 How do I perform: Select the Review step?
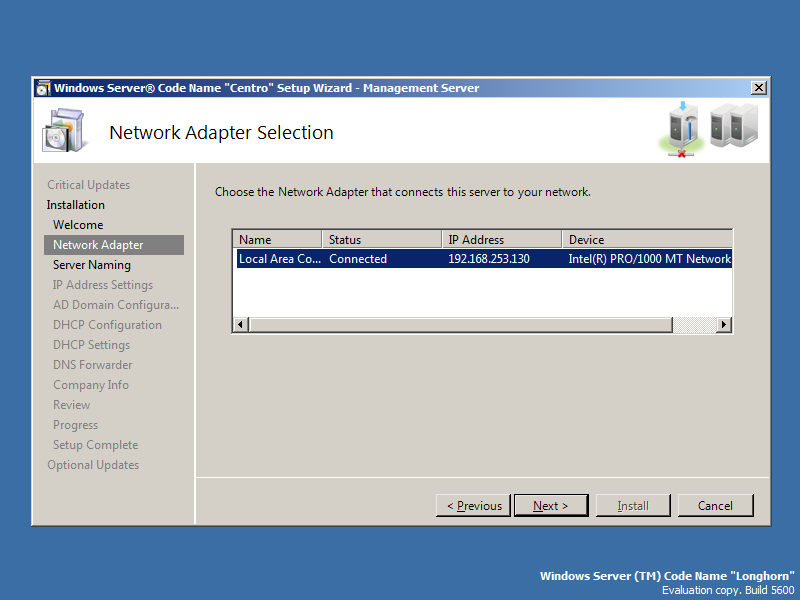click(71, 405)
